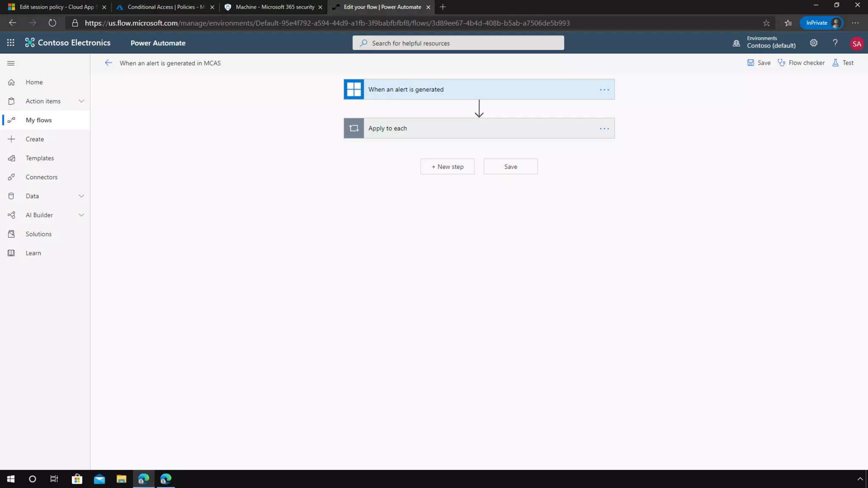Open AI Builder in the sidebar
The height and width of the screenshot is (488, 868).
pos(45,215)
